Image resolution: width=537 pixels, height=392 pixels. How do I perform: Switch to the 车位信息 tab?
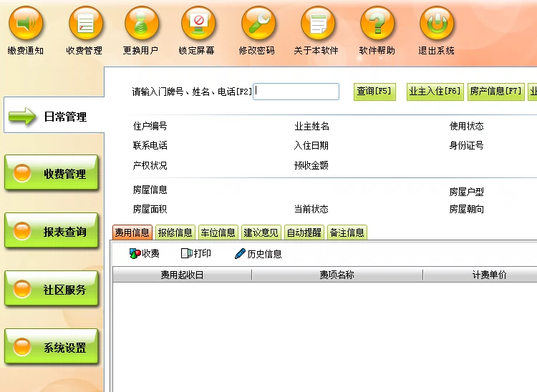[x=218, y=232]
